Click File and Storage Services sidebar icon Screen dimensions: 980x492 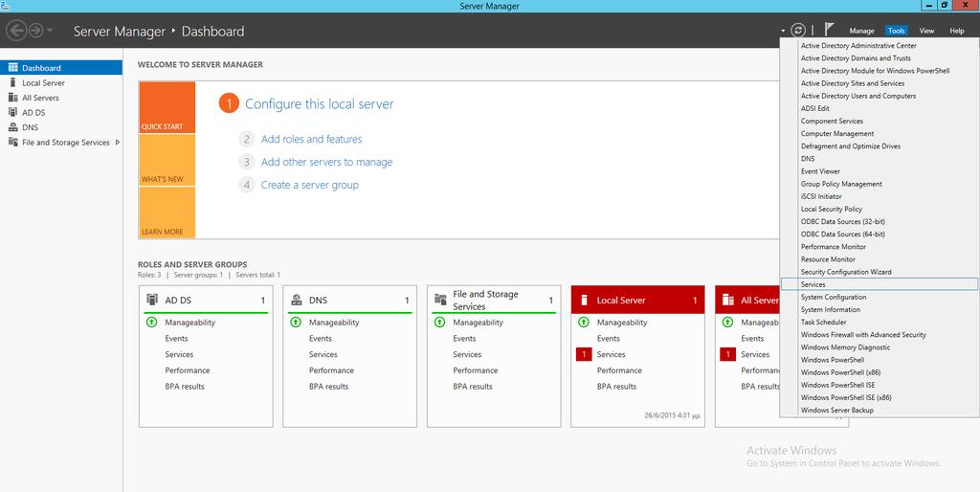click(x=12, y=143)
